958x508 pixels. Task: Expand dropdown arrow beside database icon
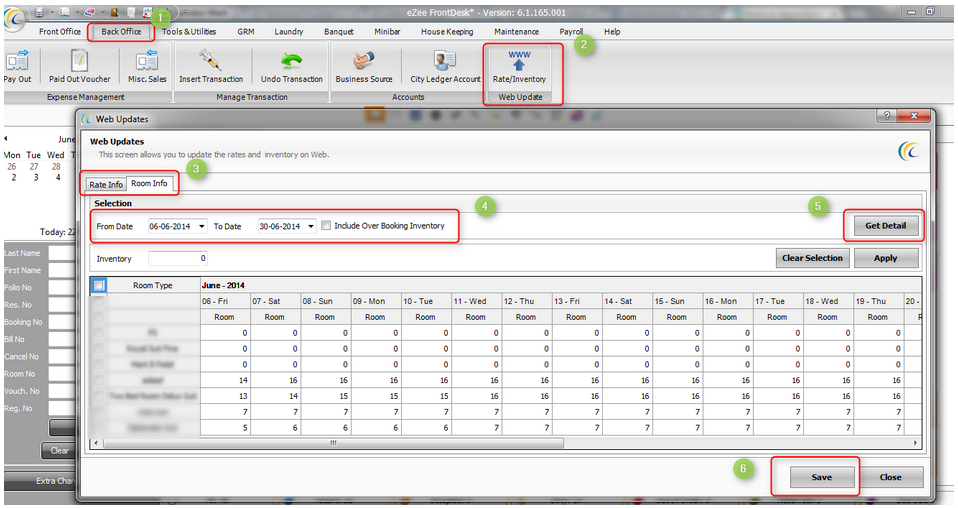(x=51, y=12)
